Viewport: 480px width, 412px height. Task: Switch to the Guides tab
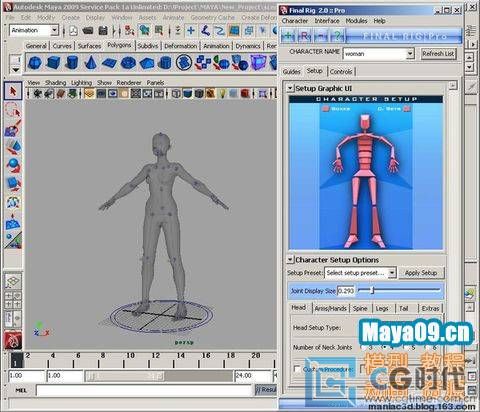tap(292, 71)
